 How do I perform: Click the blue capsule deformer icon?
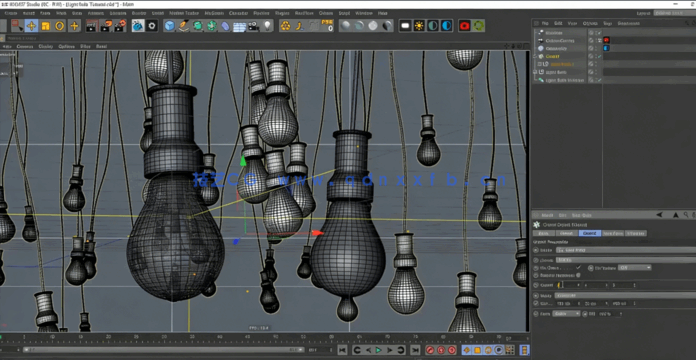225,26
